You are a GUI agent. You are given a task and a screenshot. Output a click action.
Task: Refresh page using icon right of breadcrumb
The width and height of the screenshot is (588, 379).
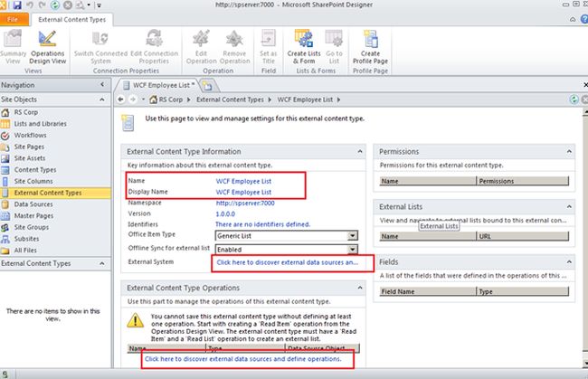pos(574,99)
